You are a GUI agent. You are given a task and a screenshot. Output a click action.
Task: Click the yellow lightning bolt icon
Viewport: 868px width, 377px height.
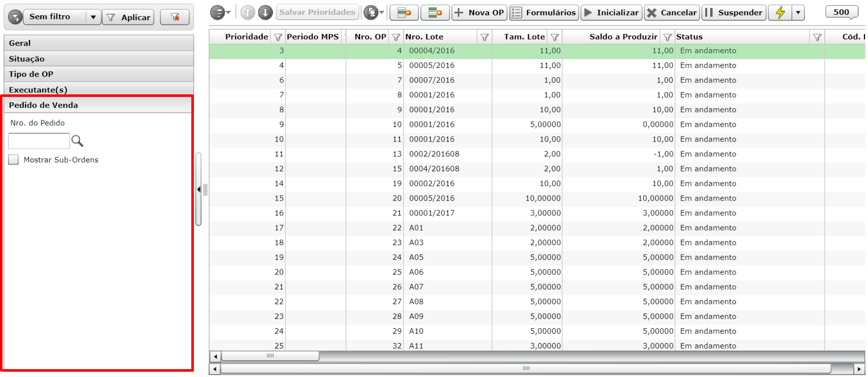(x=780, y=12)
